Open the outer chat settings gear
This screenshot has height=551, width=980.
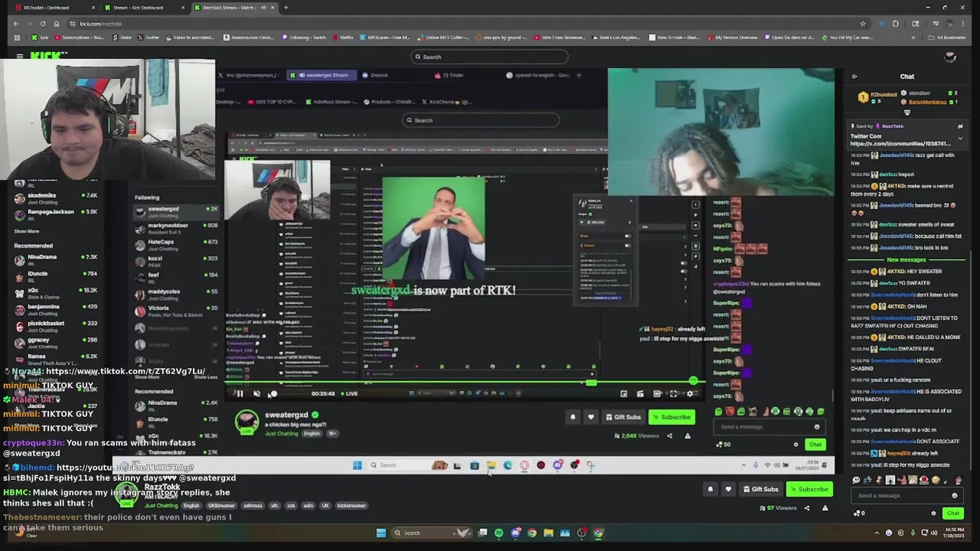click(933, 514)
